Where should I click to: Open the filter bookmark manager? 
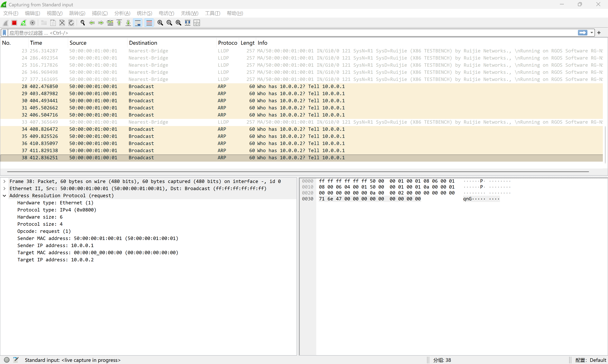click(4, 33)
